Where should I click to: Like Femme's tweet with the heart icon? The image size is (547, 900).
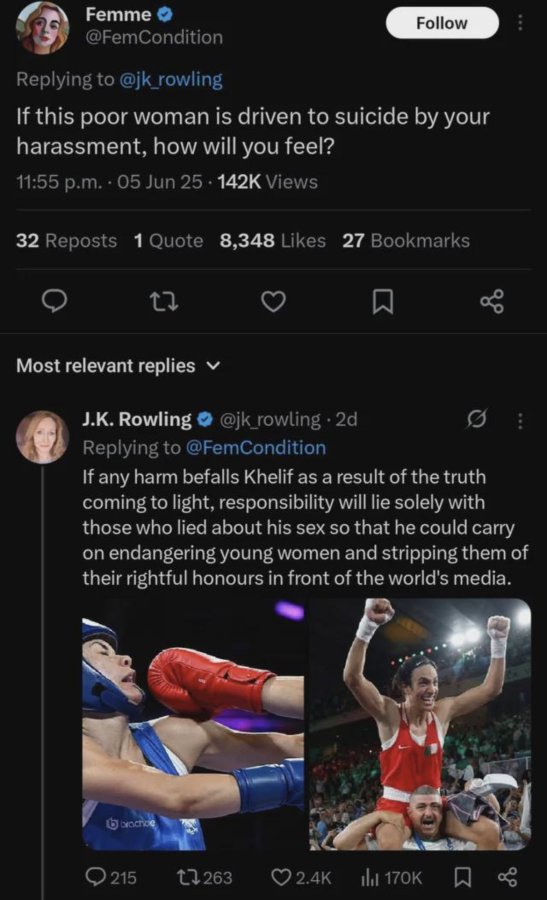point(273,301)
